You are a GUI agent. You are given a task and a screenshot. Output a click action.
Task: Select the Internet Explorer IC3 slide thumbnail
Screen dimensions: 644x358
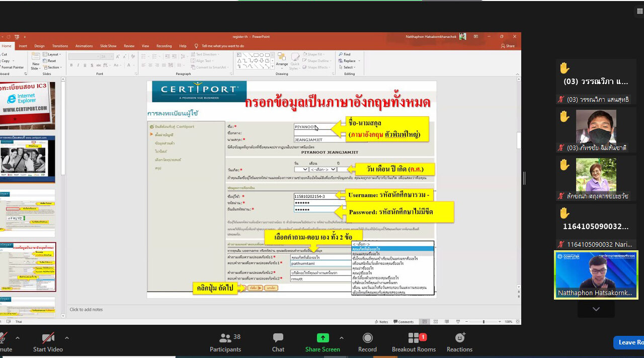[28, 105]
